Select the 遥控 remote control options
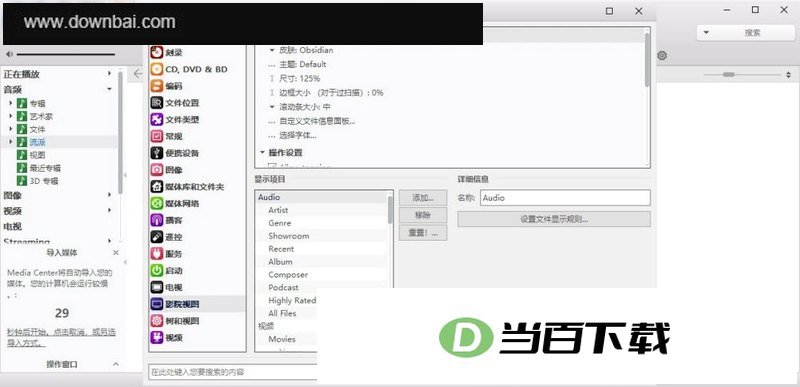Viewport: 800px width, 387px height. (x=166, y=237)
